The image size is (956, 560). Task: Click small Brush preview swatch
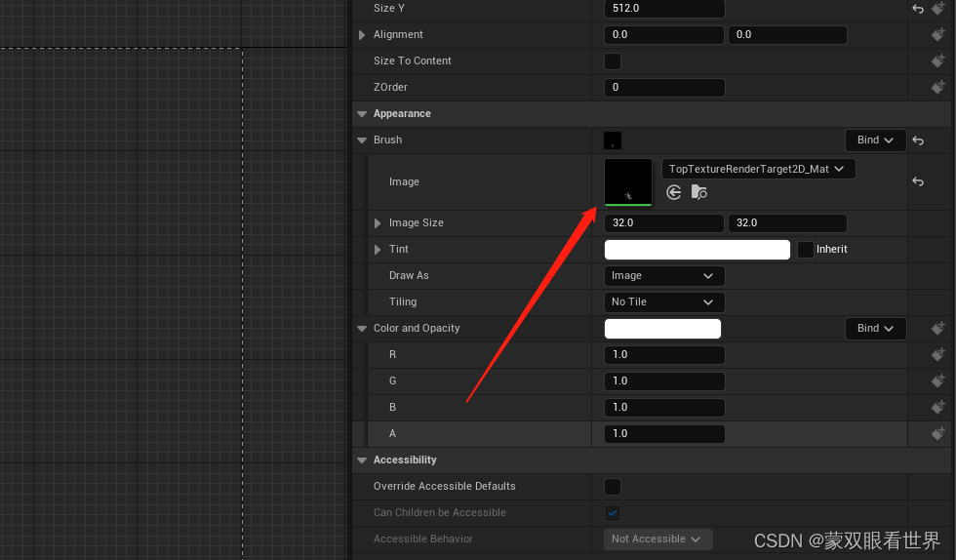pyautogui.click(x=613, y=140)
